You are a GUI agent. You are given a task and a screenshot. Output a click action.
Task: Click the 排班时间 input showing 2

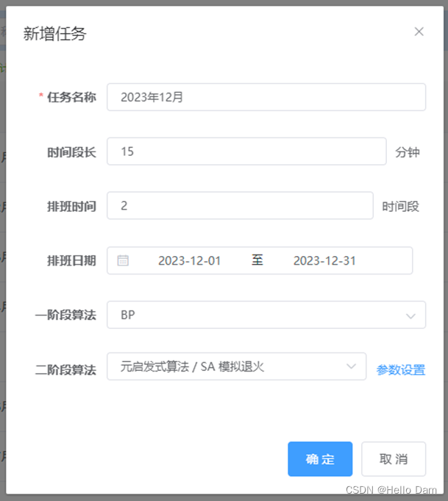pos(240,205)
